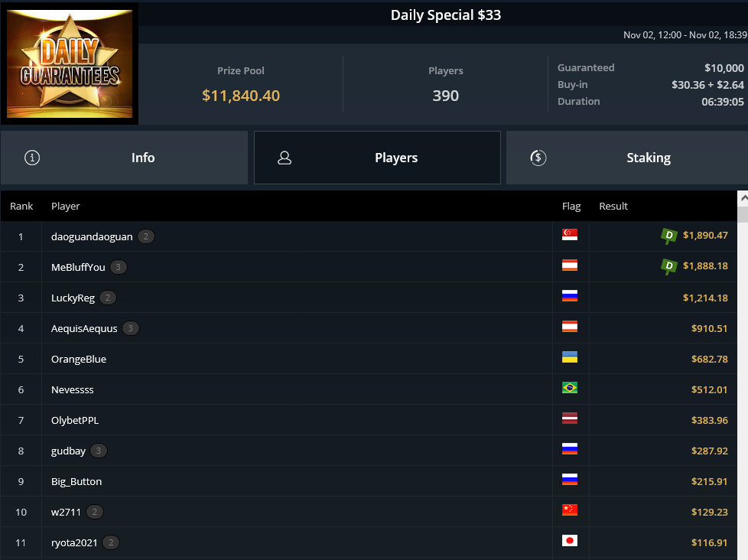The image size is (748, 560).
Task: Click China flag in w2711 row
Action: coord(570,510)
